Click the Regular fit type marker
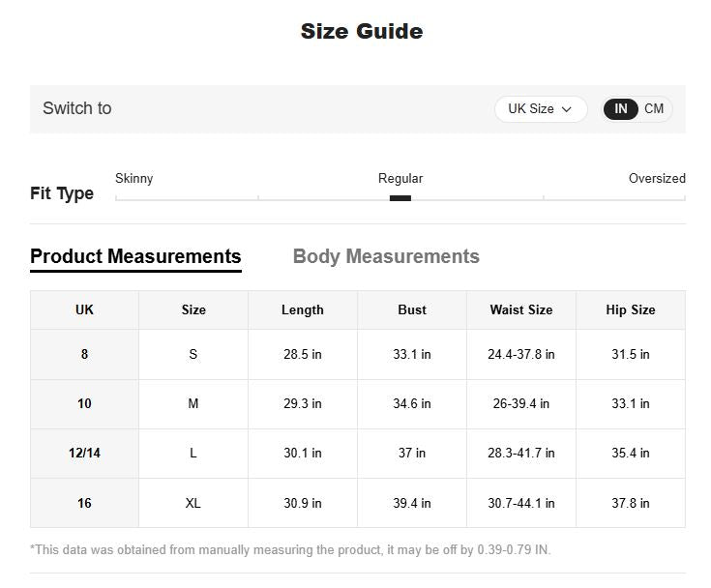 tap(400, 197)
